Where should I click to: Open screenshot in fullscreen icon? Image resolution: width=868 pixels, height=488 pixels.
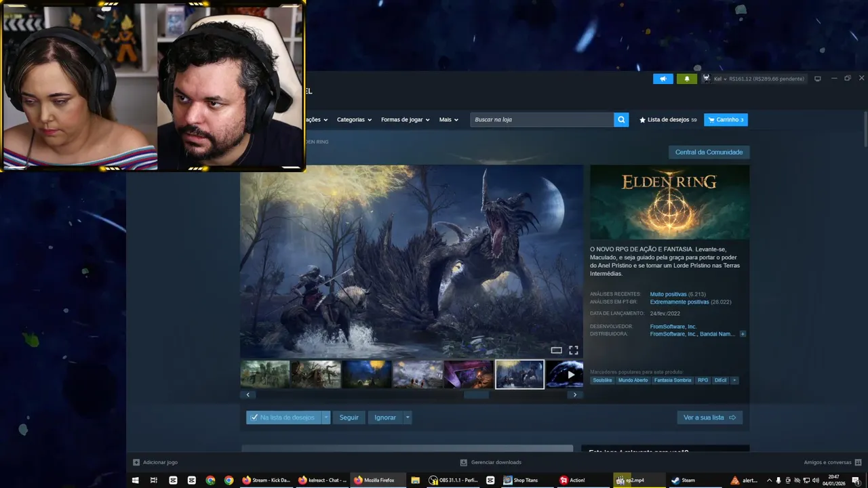pyautogui.click(x=573, y=350)
